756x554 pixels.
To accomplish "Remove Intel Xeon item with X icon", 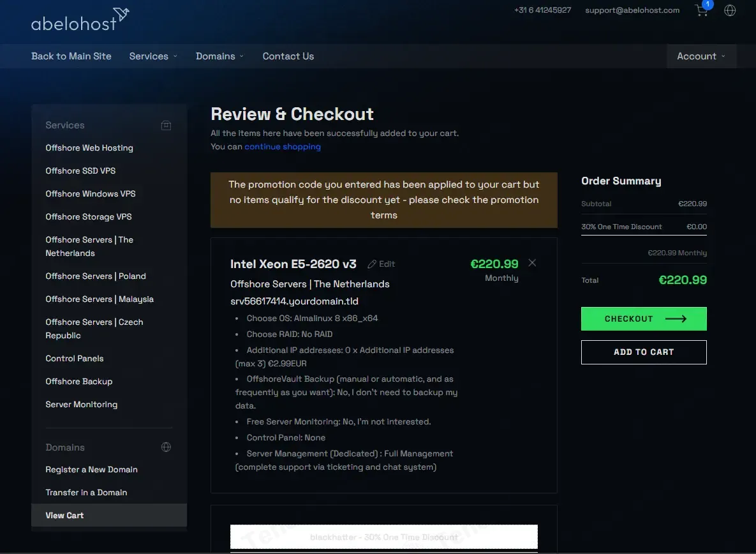I will [x=532, y=263].
